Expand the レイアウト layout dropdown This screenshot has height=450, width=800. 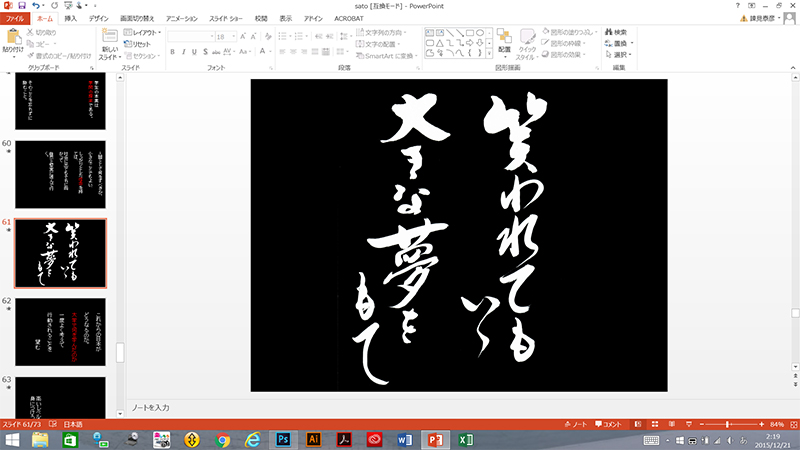[142, 33]
